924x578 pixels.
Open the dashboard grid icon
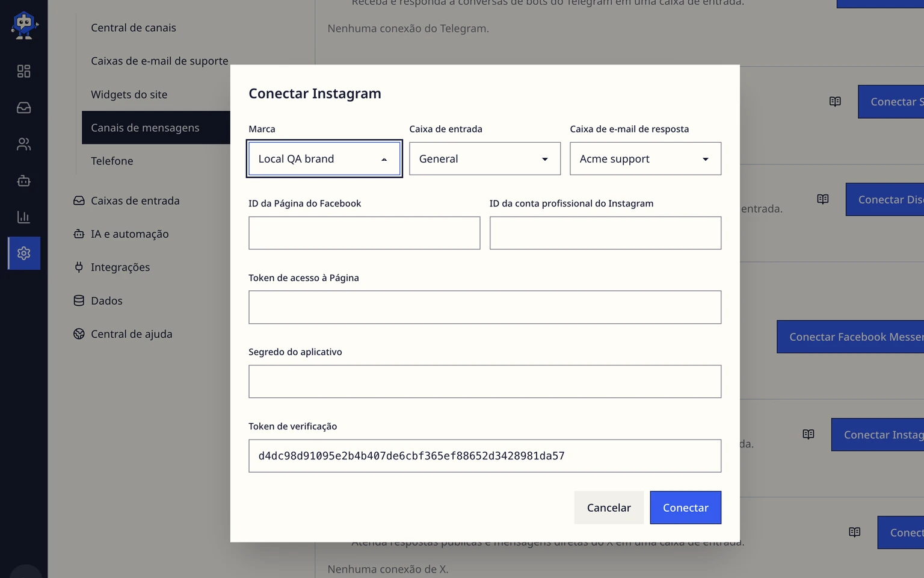tap(24, 72)
